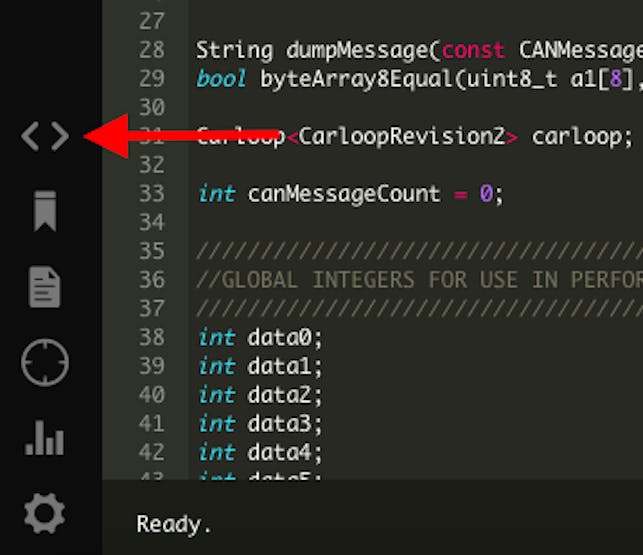Open the Devices crosshair target icon
Viewport: 643px width, 555px height.
45,363
